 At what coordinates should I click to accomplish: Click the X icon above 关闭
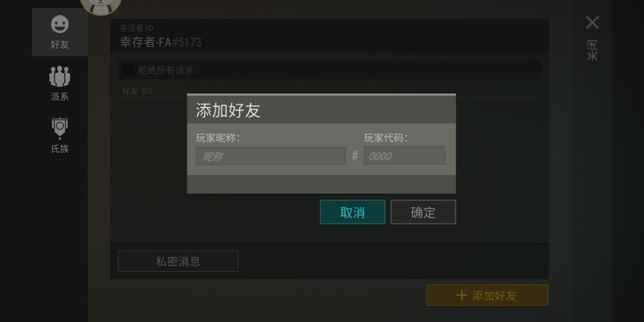coord(593,22)
